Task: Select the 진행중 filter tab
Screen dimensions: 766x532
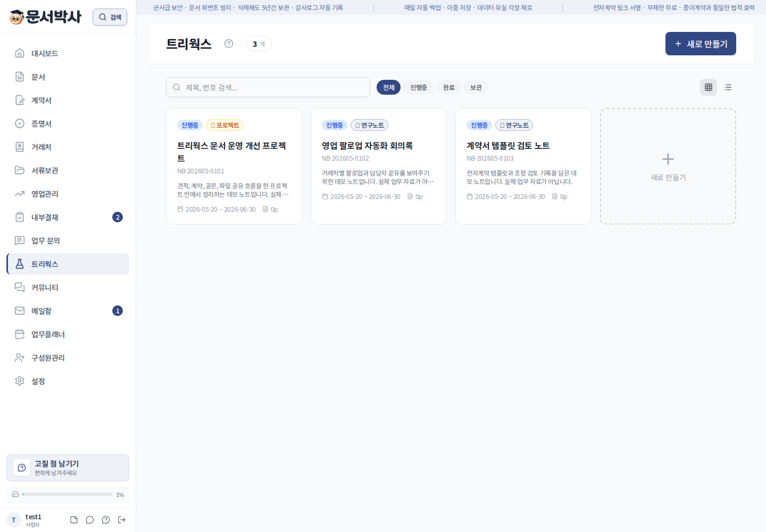Action: [419, 87]
